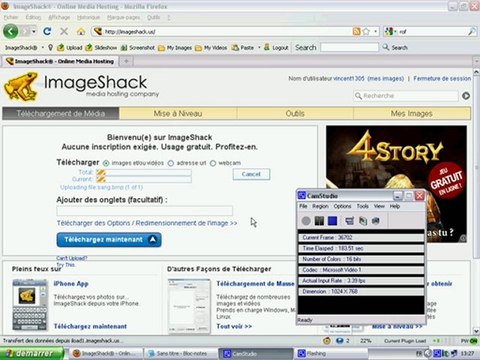
Task: Switch to Sans titre - Bloc-notes taskbar item
Action: tap(181, 353)
